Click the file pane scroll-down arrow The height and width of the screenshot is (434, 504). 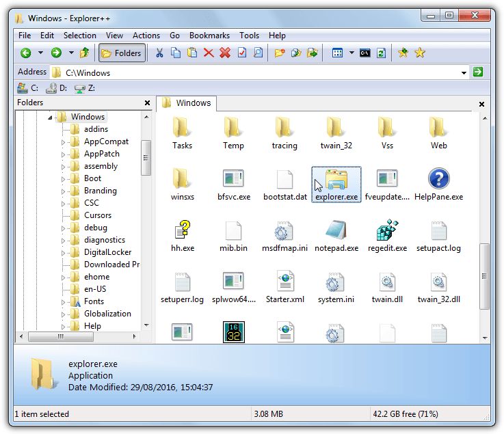click(x=485, y=338)
